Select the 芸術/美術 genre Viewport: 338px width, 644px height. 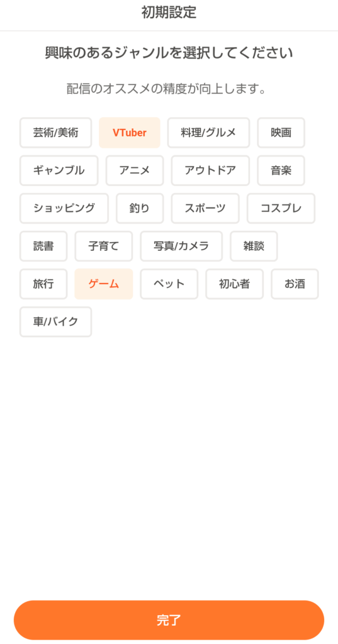pyautogui.click(x=55, y=133)
